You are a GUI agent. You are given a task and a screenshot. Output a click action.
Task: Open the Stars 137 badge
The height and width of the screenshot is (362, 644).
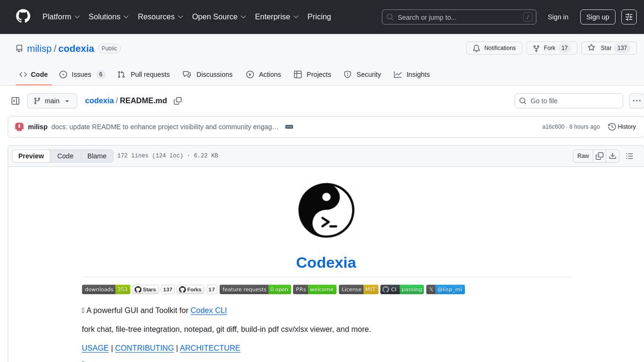coord(153,290)
